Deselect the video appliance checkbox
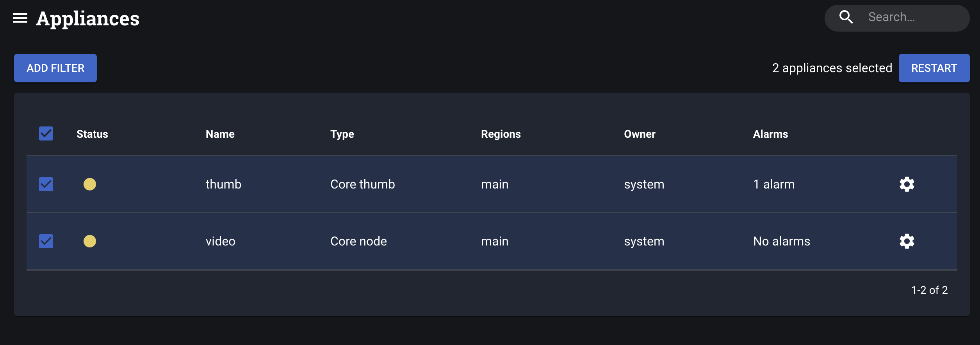Screen dimensions: 980x345 46,241
